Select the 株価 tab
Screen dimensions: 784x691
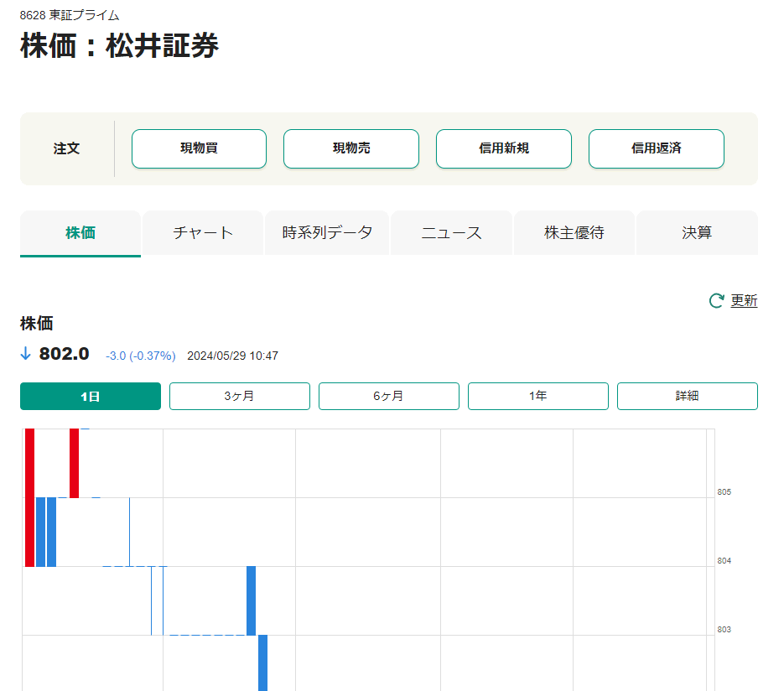click(x=80, y=233)
